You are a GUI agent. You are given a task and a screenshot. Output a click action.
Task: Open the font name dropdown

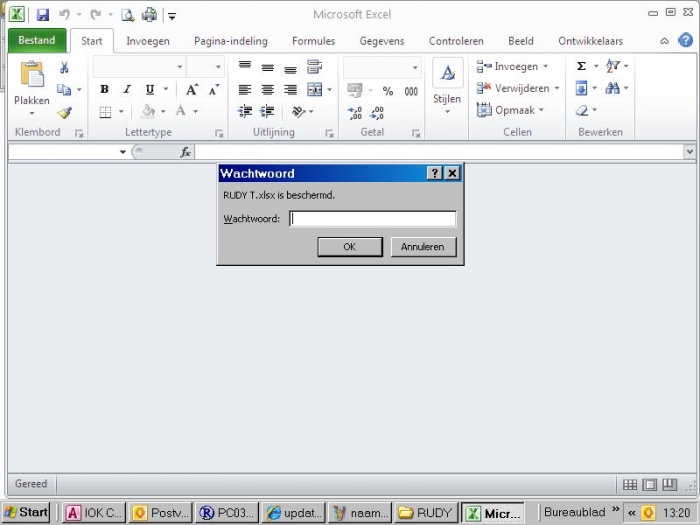179,67
